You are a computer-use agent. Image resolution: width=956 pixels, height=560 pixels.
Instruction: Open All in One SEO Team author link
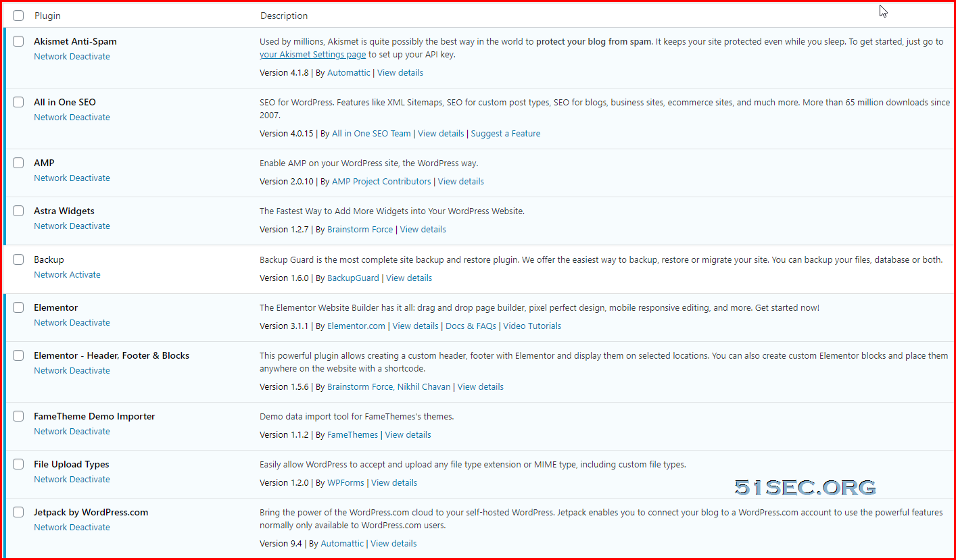coord(371,134)
